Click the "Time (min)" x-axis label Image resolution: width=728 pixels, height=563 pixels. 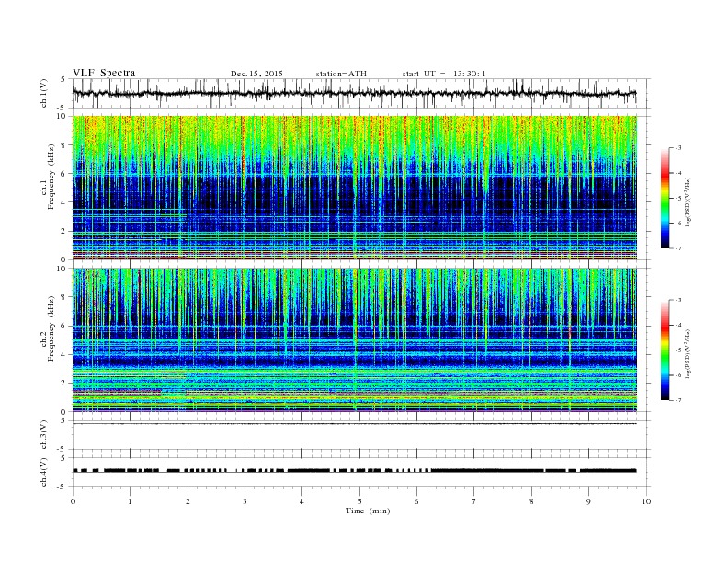368,511
